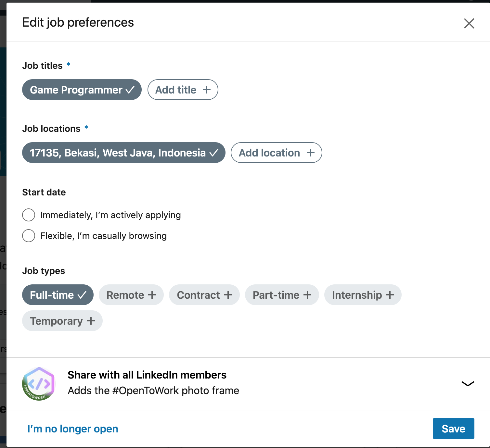The image size is (490, 448).
Task: Close the Edit job preferences dialog
Action: coord(469,23)
